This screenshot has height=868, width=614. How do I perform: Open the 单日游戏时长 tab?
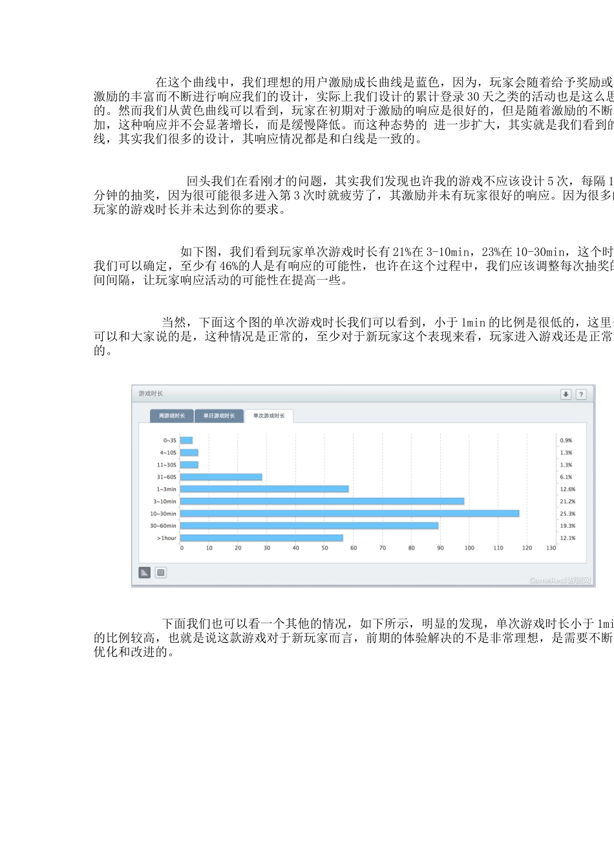coord(219,416)
